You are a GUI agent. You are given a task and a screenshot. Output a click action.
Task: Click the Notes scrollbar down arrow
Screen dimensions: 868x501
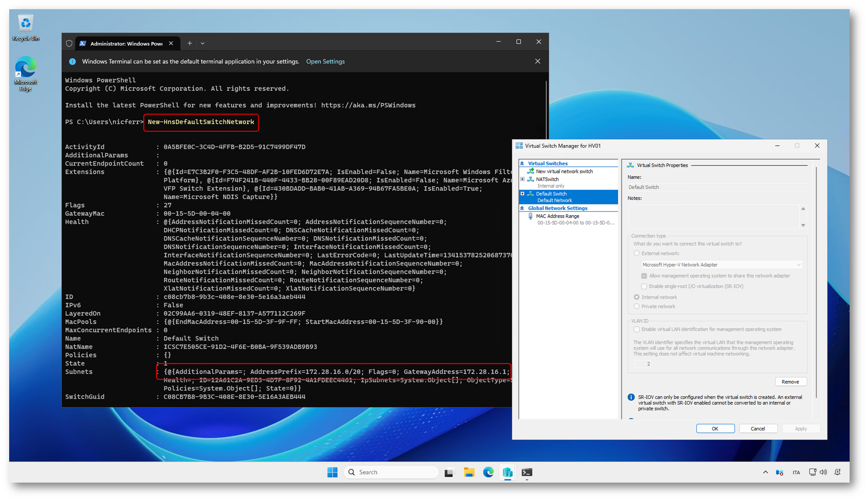tap(803, 225)
